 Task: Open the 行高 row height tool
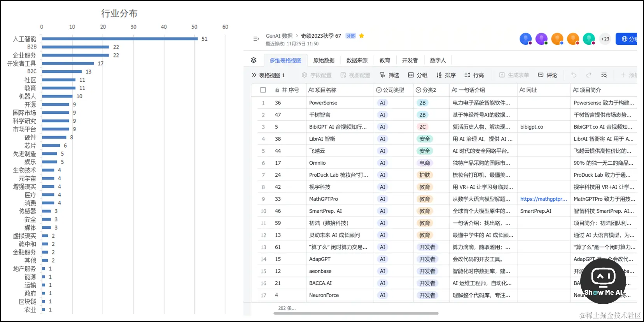(474, 75)
